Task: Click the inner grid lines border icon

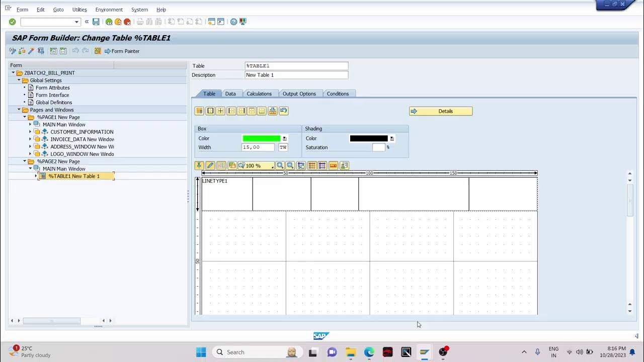Action: click(220, 111)
